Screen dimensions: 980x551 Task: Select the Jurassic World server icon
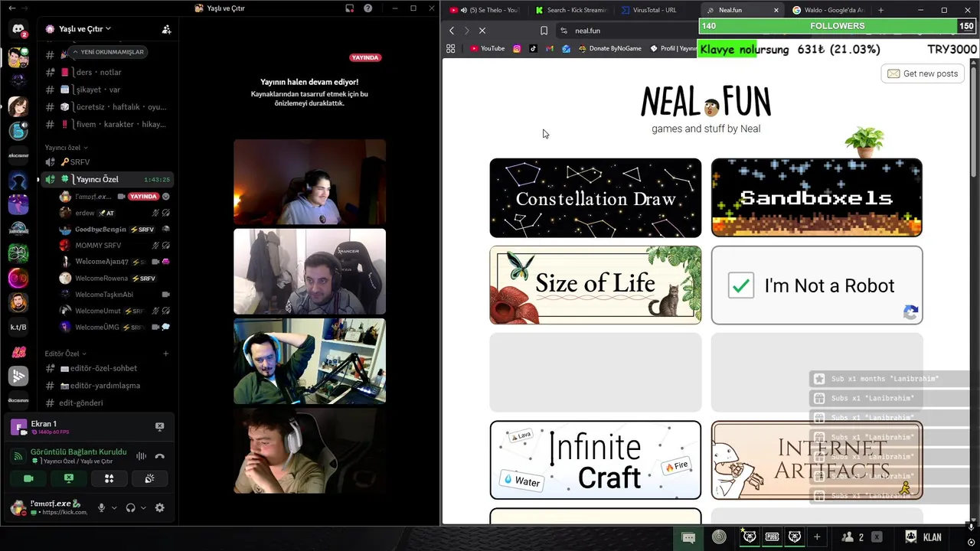tap(18, 229)
